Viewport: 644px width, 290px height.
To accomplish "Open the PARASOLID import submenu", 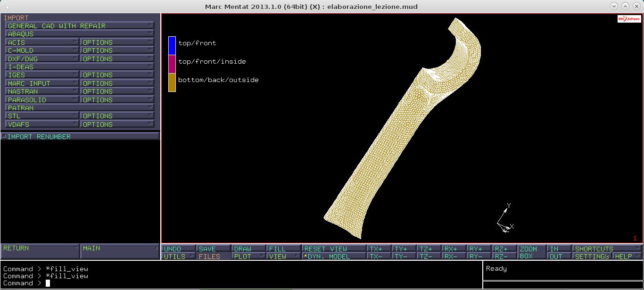I will click(42, 100).
